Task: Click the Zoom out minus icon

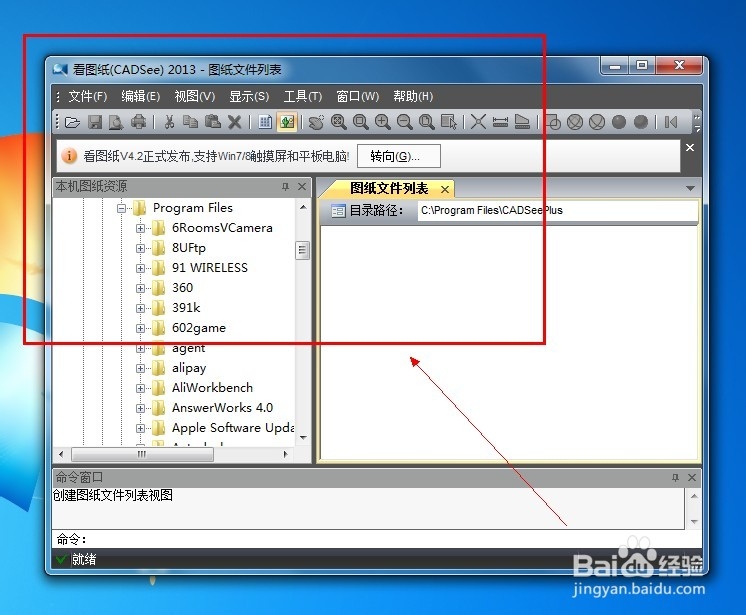Action: [x=404, y=122]
